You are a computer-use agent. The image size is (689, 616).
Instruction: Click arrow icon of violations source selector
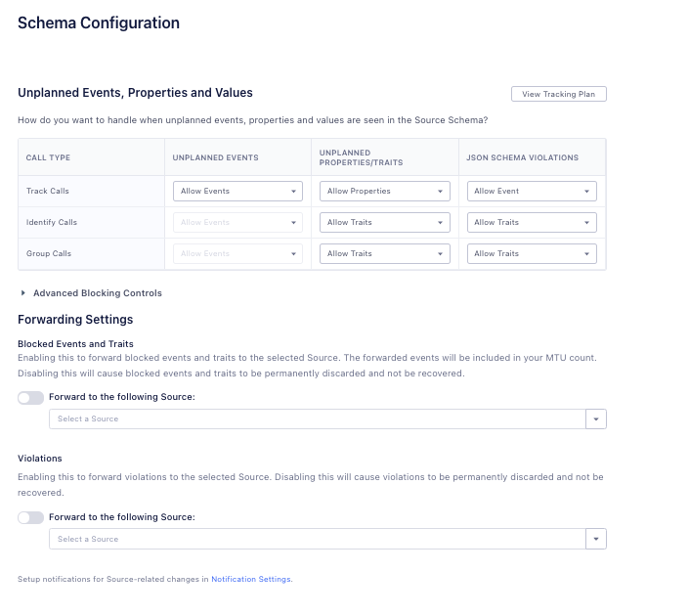pyautogui.click(x=595, y=539)
